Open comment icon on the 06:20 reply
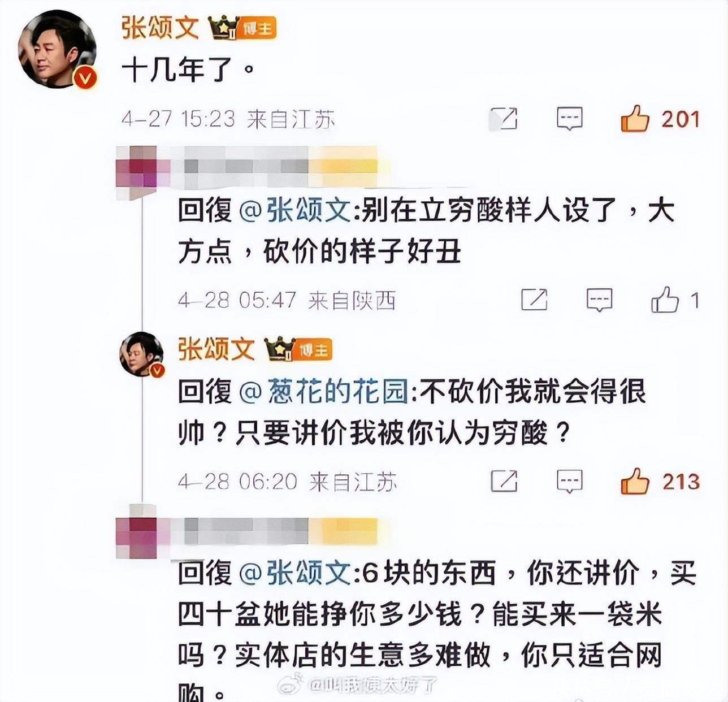Image resolution: width=728 pixels, height=702 pixels. pos(569,482)
